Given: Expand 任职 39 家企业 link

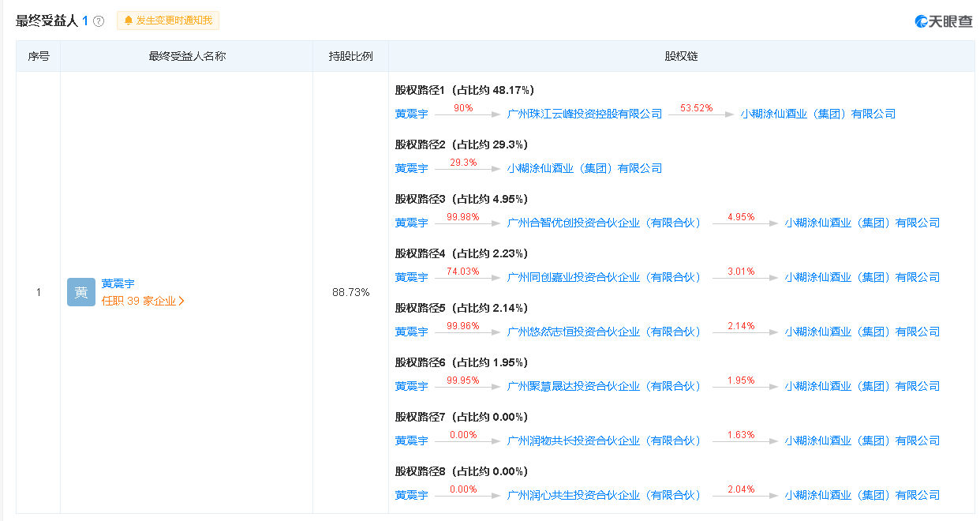Looking at the screenshot, I should (x=143, y=301).
